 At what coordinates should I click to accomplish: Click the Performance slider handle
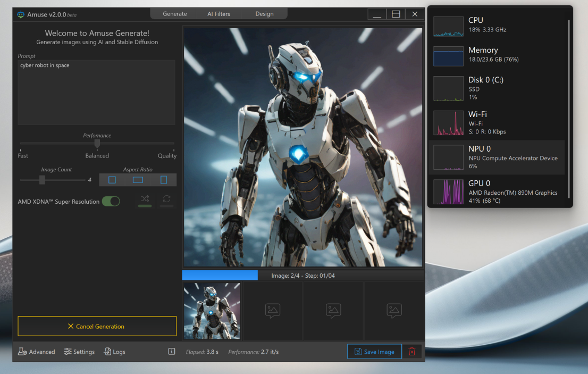pyautogui.click(x=97, y=143)
